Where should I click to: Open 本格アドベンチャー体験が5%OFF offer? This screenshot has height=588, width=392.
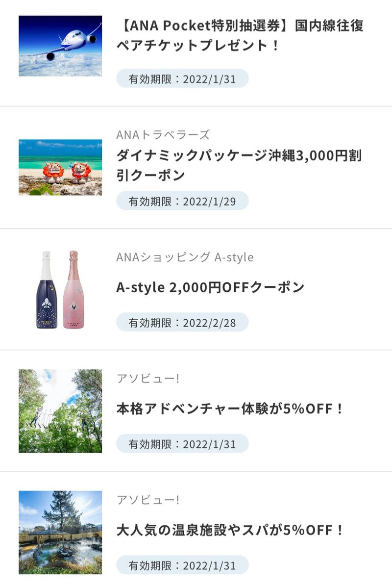(230, 409)
